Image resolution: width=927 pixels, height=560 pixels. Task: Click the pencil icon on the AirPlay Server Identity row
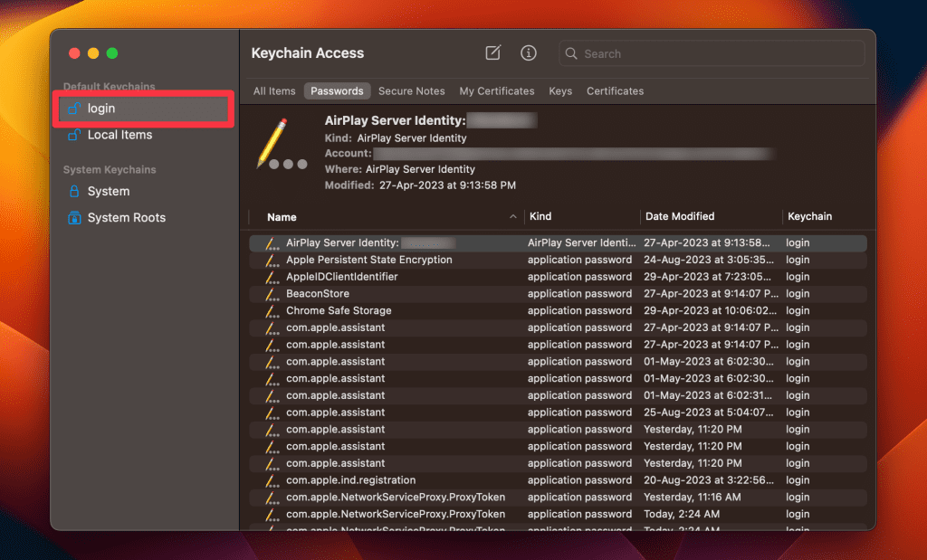[272, 242]
